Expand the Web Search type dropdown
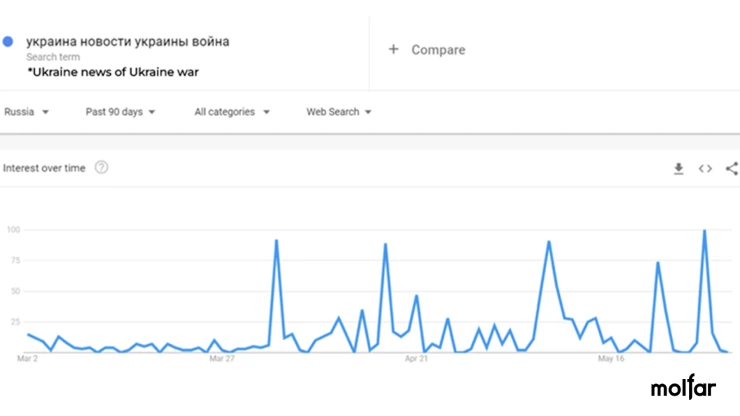This screenshot has height=416, width=740. (339, 112)
